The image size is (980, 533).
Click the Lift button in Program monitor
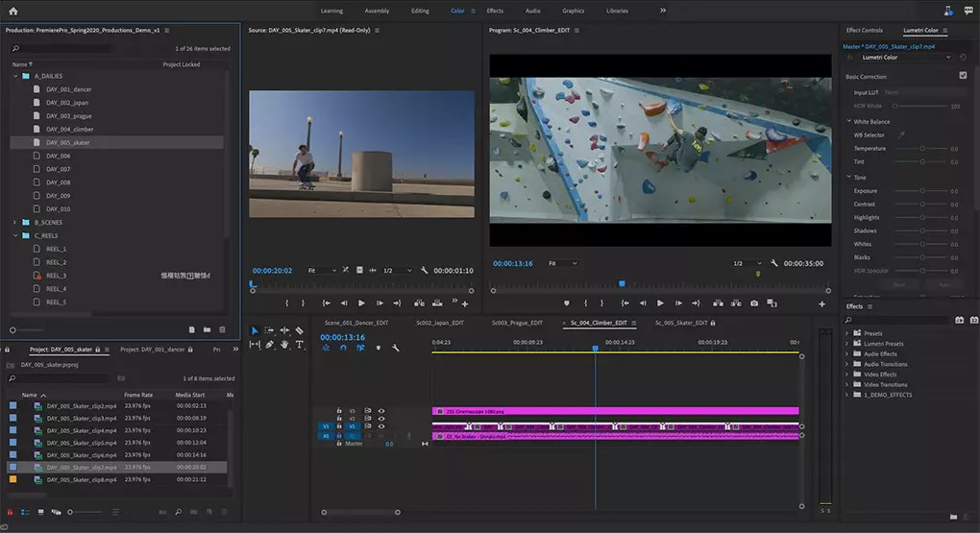tap(718, 303)
